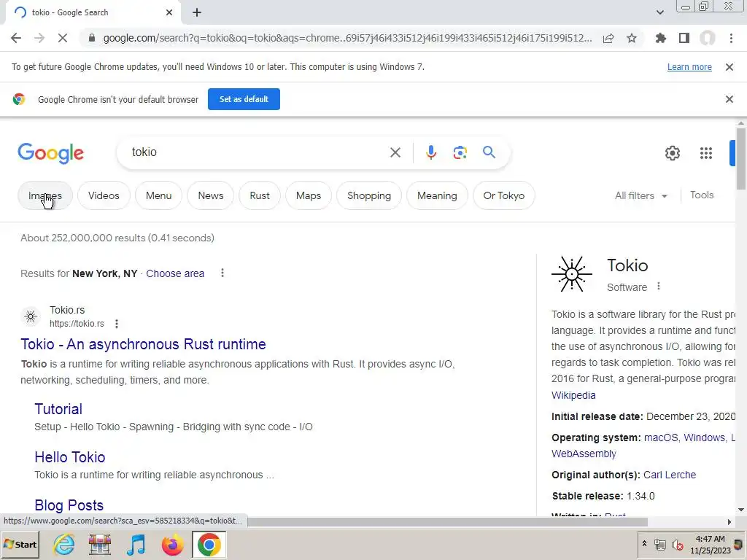The image size is (747, 560).
Task: Open options next to Choose area
Action: pyautogui.click(x=222, y=273)
